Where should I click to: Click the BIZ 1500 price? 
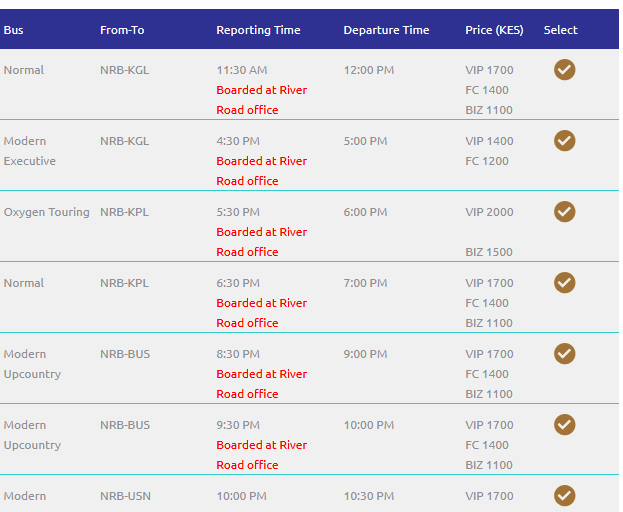[489, 252]
